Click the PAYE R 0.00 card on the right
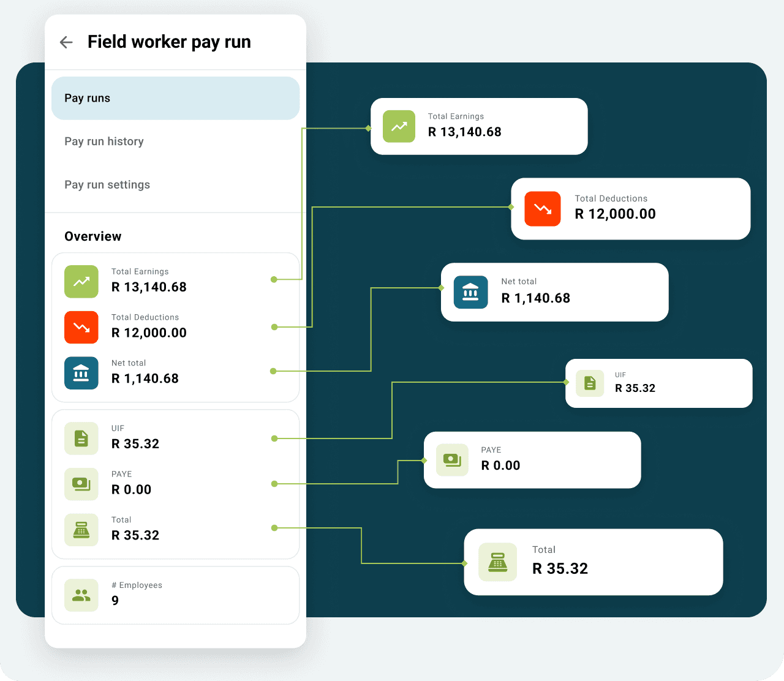The width and height of the screenshot is (784, 681). 532,460
